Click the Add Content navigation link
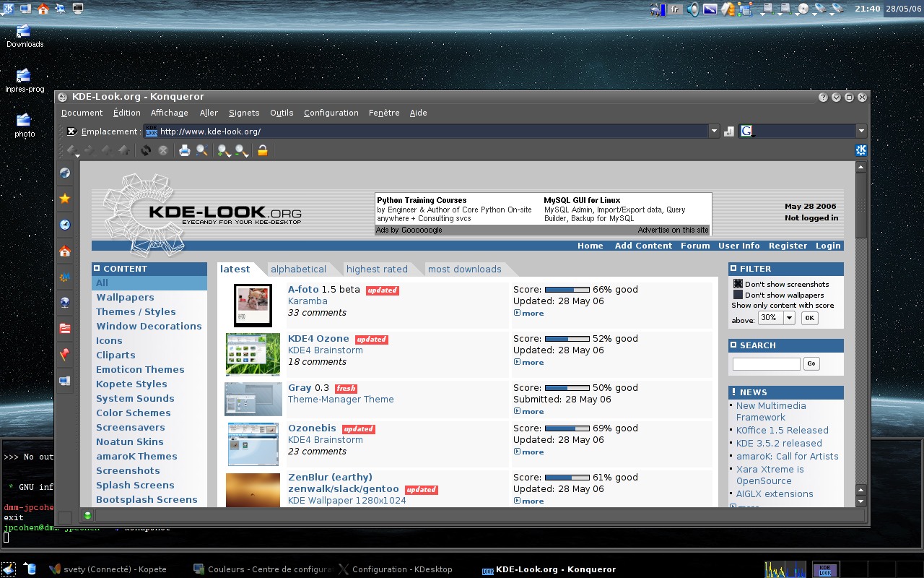Image resolution: width=924 pixels, height=578 pixels. (643, 246)
